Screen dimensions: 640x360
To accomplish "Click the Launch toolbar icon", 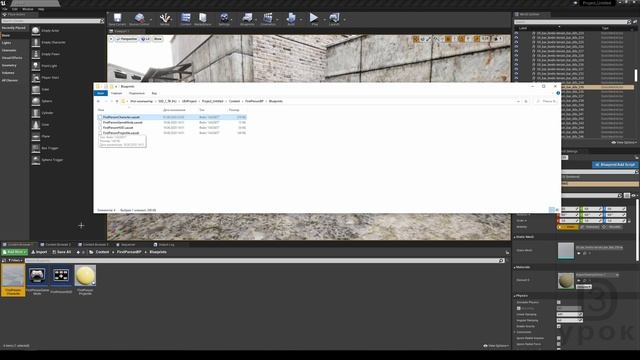I will point(334,19).
